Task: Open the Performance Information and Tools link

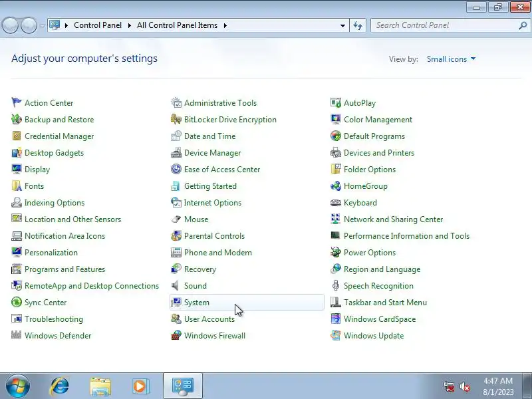Action: pos(406,236)
